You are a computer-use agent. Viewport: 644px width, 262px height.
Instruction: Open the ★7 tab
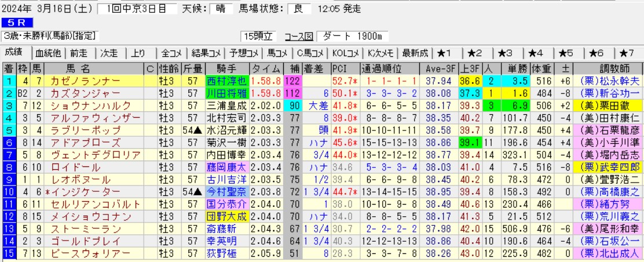click(x=627, y=53)
